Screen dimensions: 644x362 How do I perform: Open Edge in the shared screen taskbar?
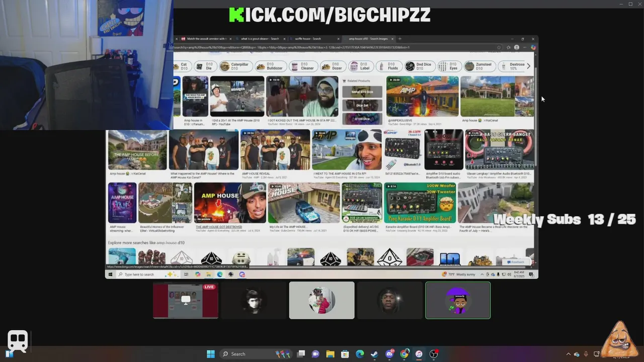tap(219, 275)
